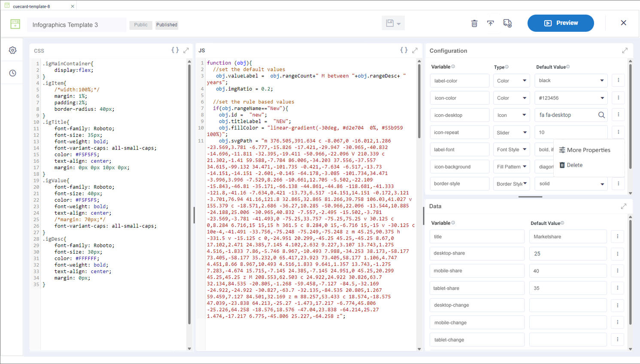Toggle the Public visibility badge
Viewport: 640px width, 364px height.
click(x=141, y=25)
